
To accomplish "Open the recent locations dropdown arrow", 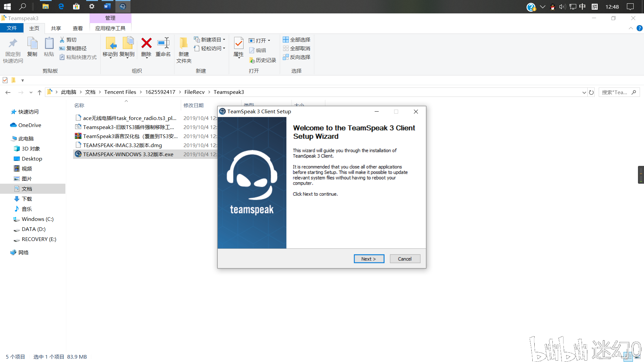I will pos(31,92).
